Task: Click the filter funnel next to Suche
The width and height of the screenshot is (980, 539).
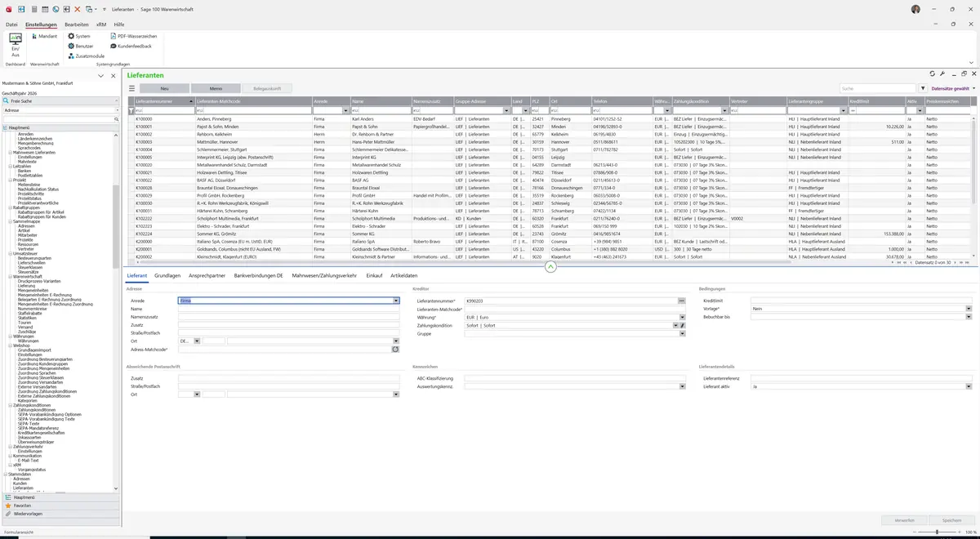Action: 923,88
